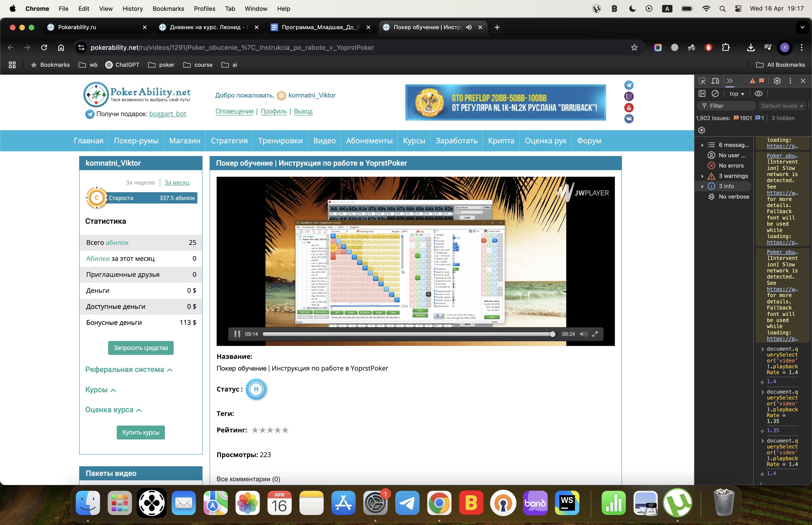Open the Стратегия nav item
The width and height of the screenshot is (812, 525).
(229, 141)
